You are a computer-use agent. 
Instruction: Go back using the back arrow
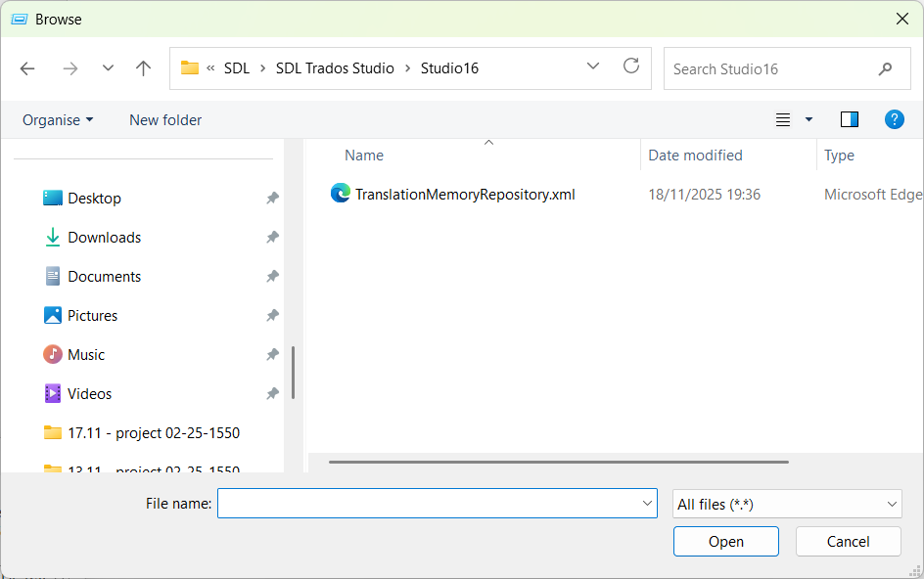(x=27, y=67)
